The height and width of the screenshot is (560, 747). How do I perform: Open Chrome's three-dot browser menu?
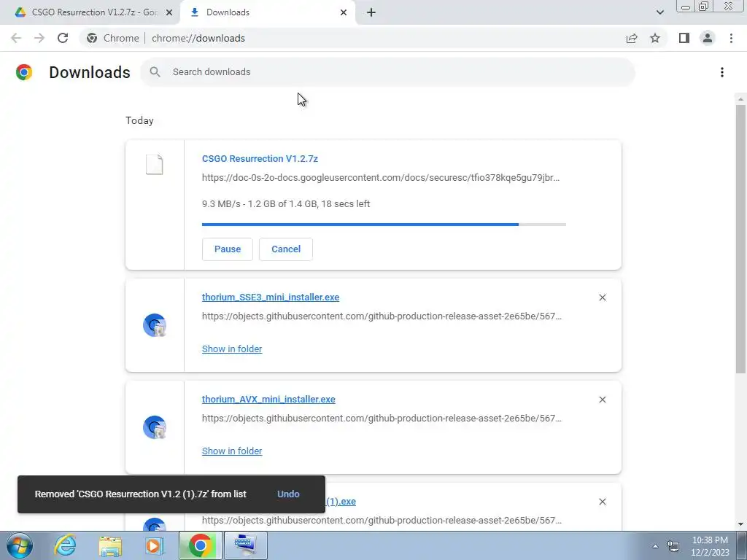point(731,38)
